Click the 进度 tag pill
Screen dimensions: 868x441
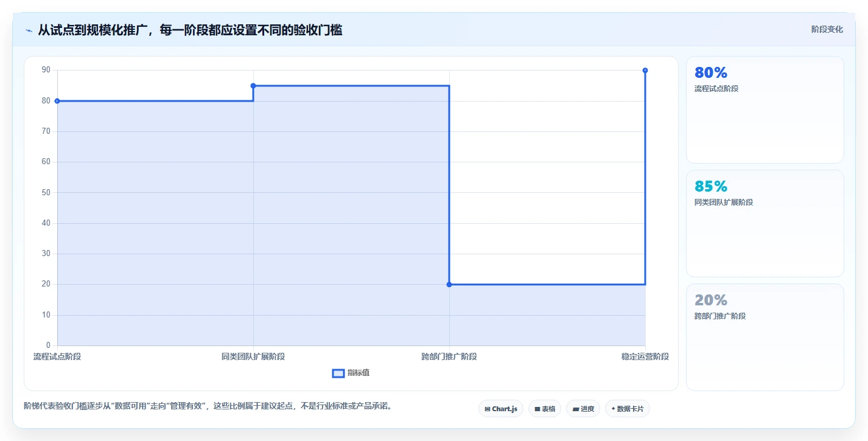[583, 409]
